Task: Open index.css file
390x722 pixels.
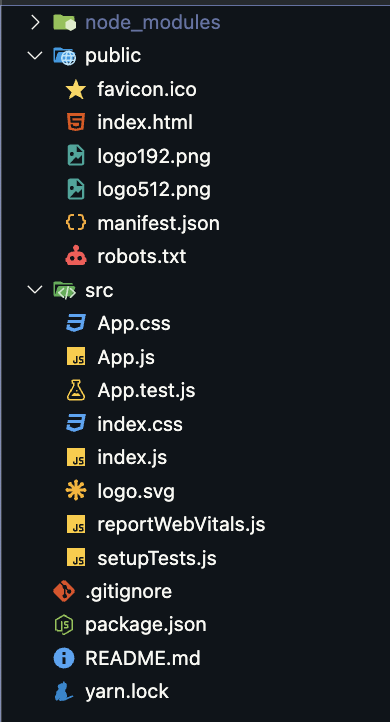Action: [x=140, y=424]
